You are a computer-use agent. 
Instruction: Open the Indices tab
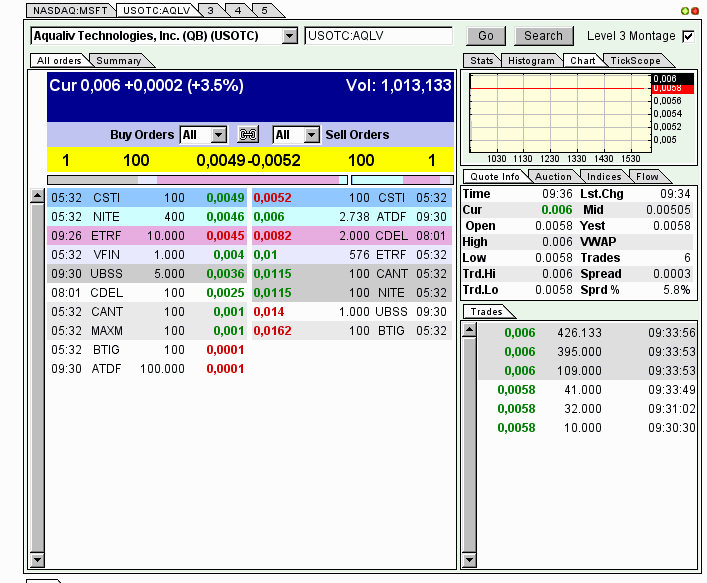click(x=604, y=176)
